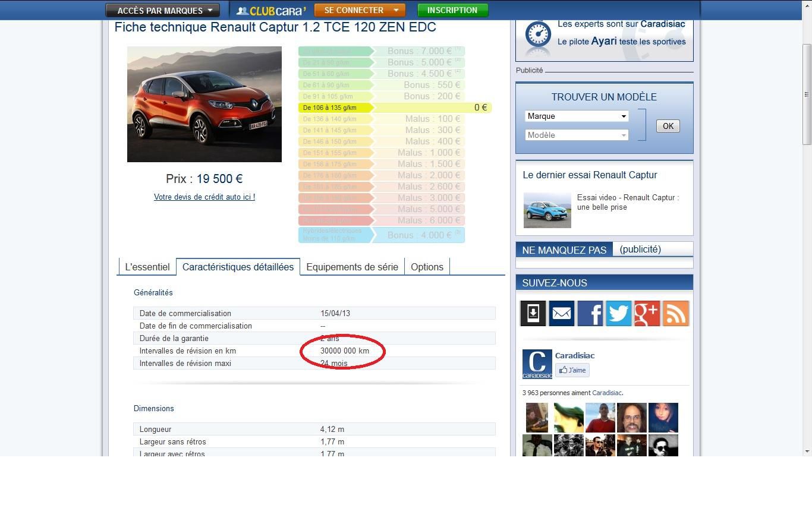Click the Bonus 7.000 € green band
Image resolution: width=812 pixels, height=508 pixels.
(382, 51)
